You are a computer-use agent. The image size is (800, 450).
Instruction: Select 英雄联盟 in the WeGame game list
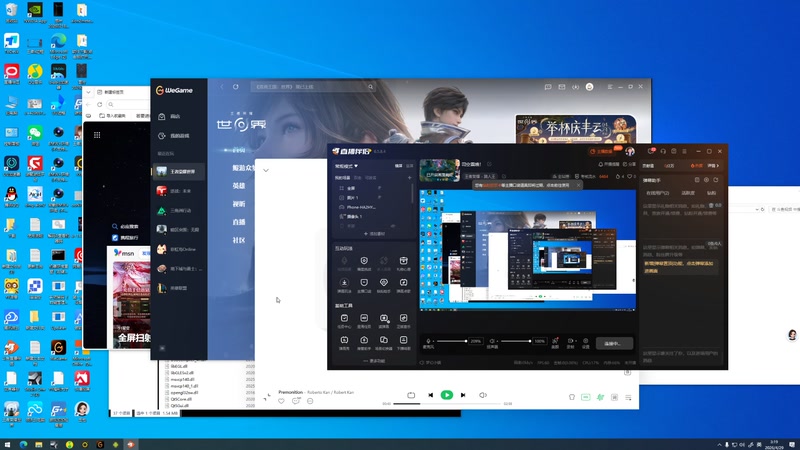(x=179, y=288)
